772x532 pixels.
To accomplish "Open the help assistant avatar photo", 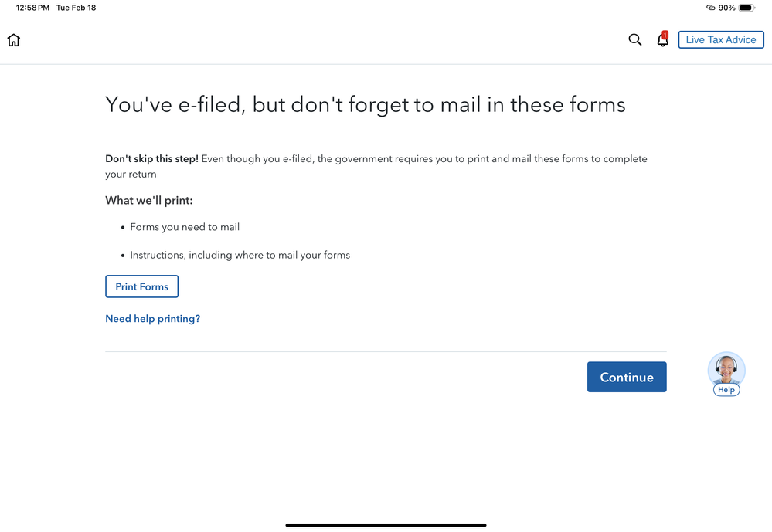I will 726,369.
